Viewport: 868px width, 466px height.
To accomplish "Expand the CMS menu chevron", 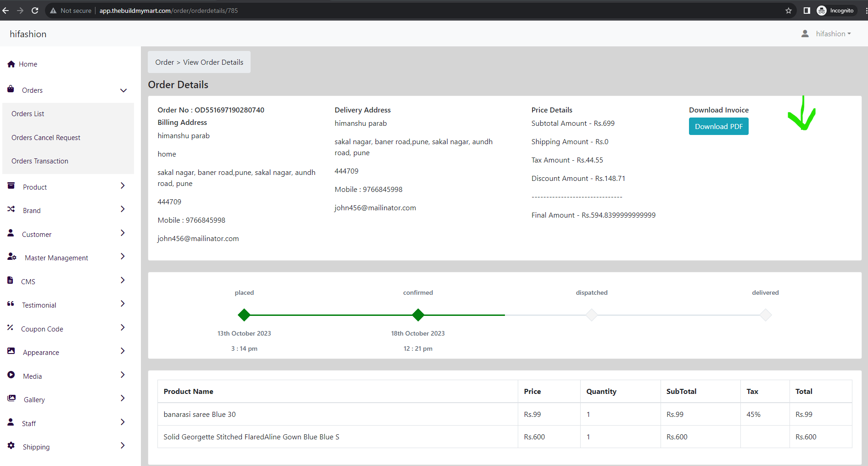I will coord(123,280).
